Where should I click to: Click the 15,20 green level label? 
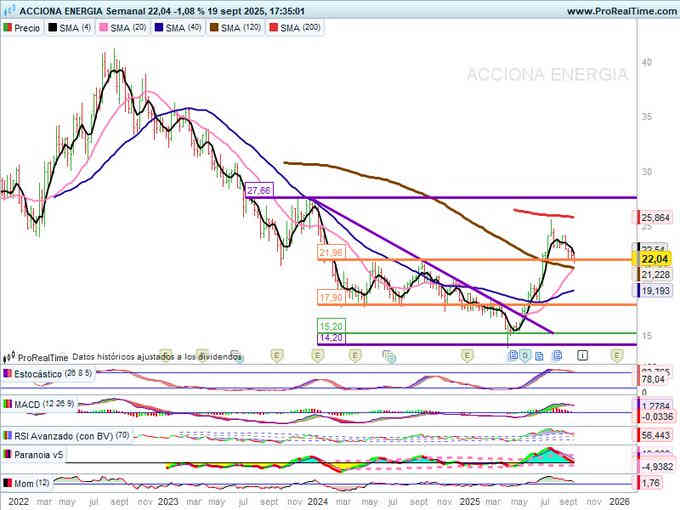pyautogui.click(x=331, y=326)
